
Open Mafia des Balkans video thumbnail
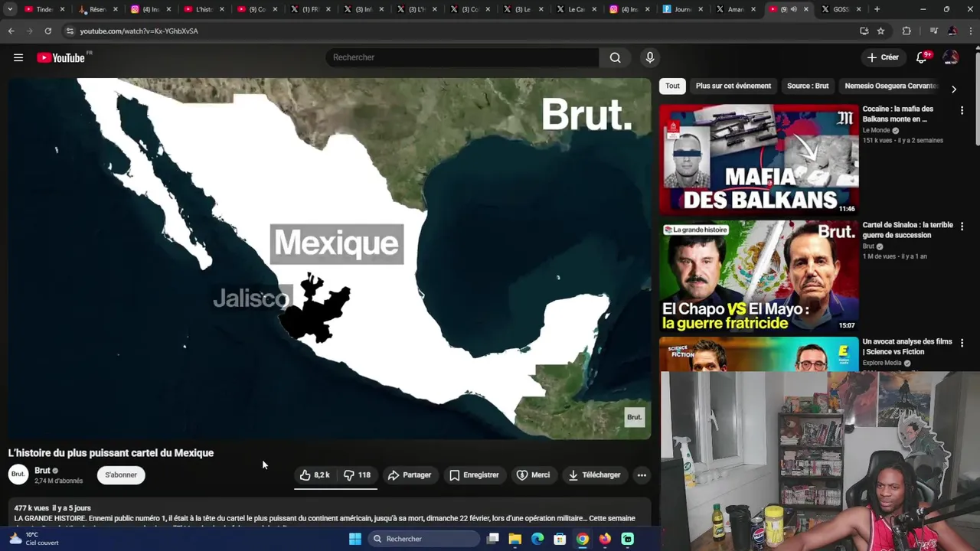759,159
